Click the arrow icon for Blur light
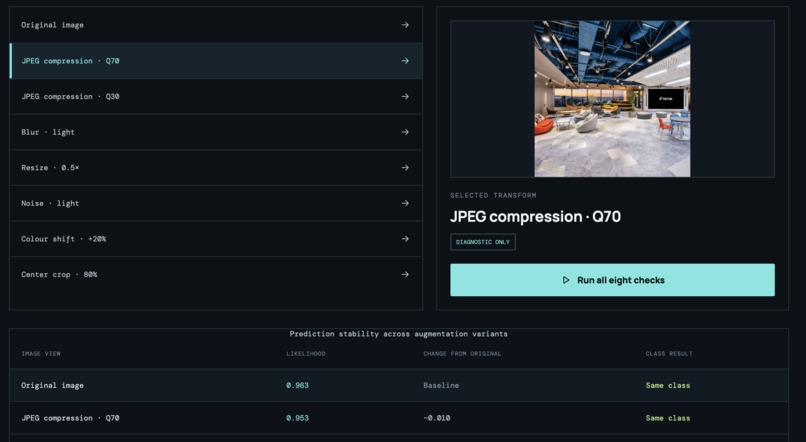The image size is (806, 442). [x=405, y=132]
